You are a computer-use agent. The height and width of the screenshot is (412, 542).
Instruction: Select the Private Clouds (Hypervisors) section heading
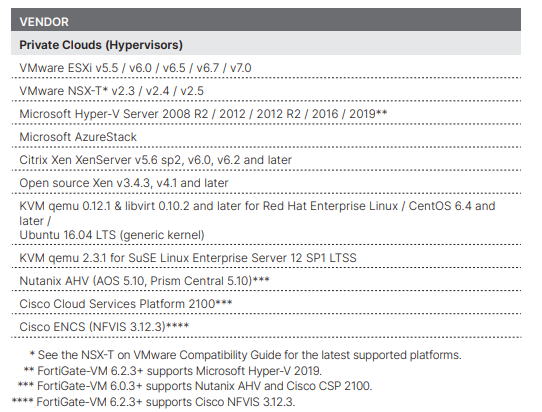[x=101, y=45]
